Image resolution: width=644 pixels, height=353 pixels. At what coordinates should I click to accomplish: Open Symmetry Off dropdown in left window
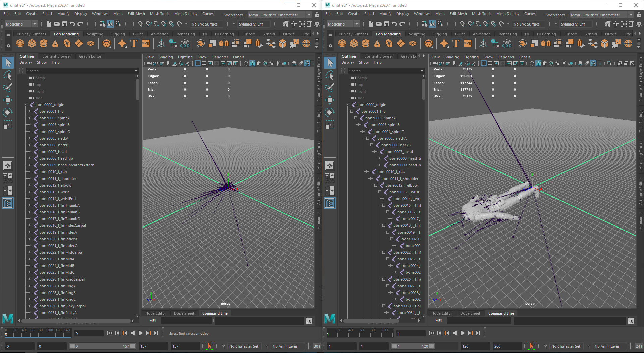pos(254,24)
